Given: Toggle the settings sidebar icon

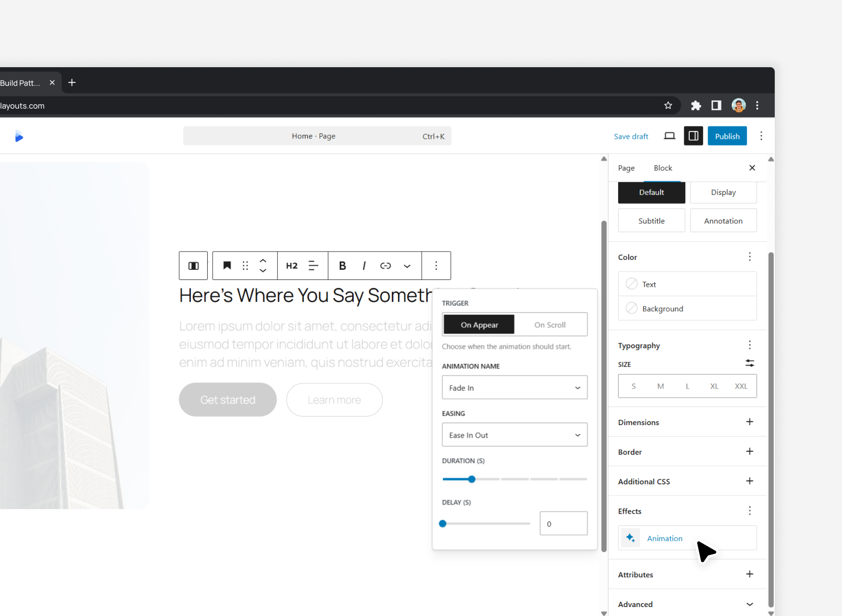Looking at the screenshot, I should tap(693, 136).
